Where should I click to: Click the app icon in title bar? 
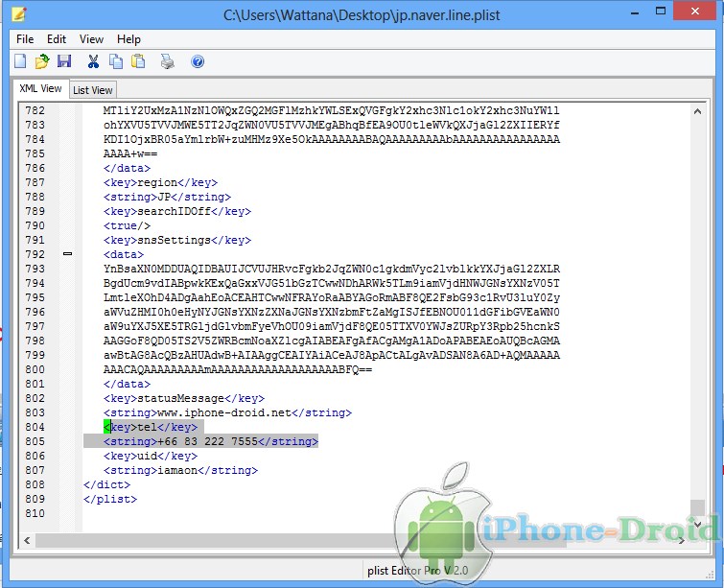coord(19,14)
